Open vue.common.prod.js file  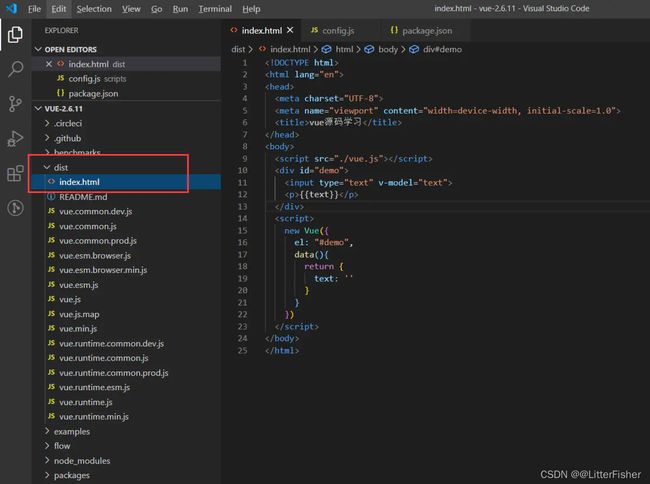[98, 241]
